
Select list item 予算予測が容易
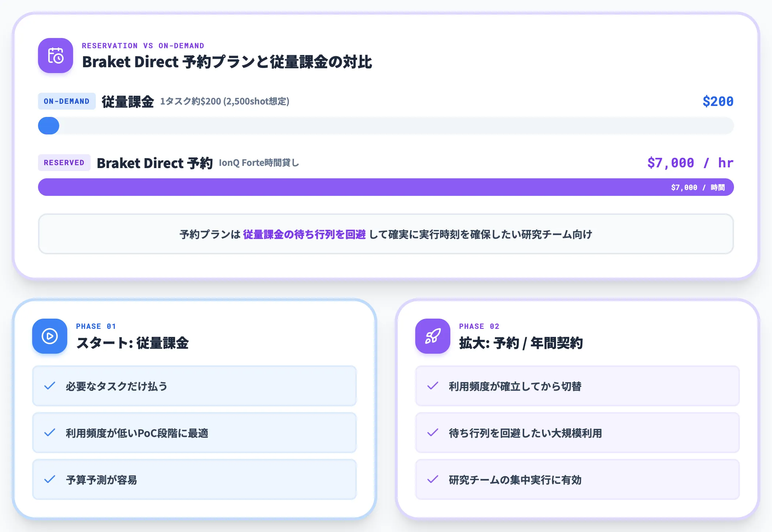(x=194, y=479)
